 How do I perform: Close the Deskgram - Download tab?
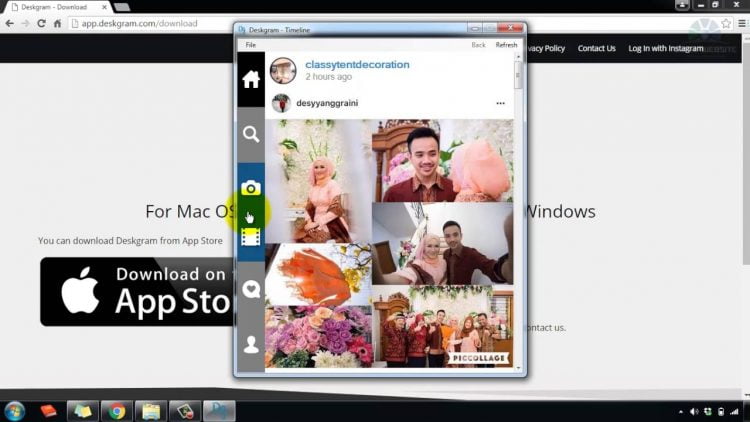(104, 7)
